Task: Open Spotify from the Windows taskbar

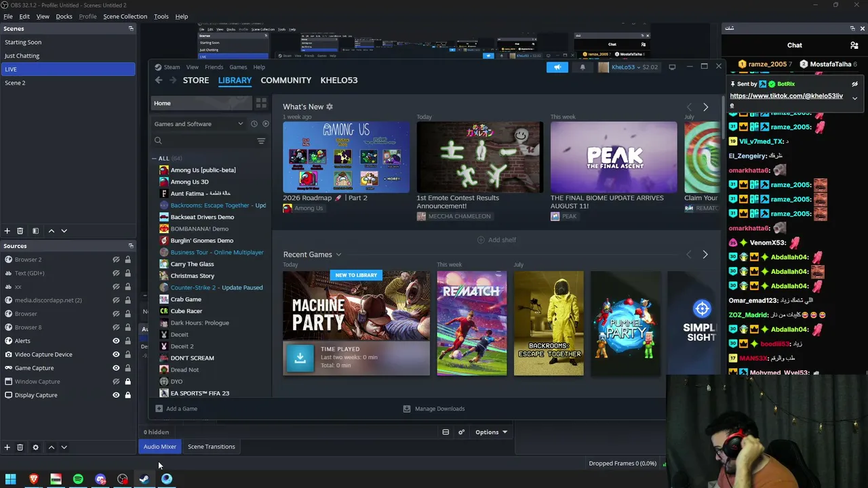Action: coord(78,479)
